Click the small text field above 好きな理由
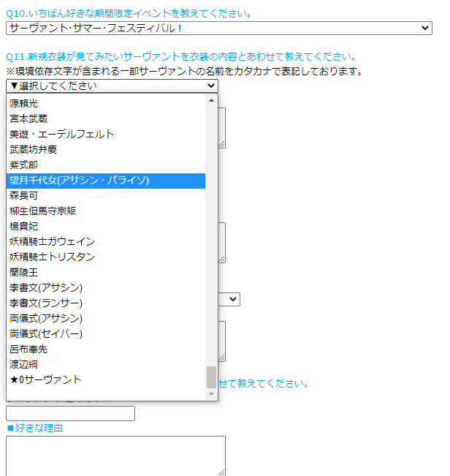This screenshot has height=476, width=450. click(x=70, y=414)
